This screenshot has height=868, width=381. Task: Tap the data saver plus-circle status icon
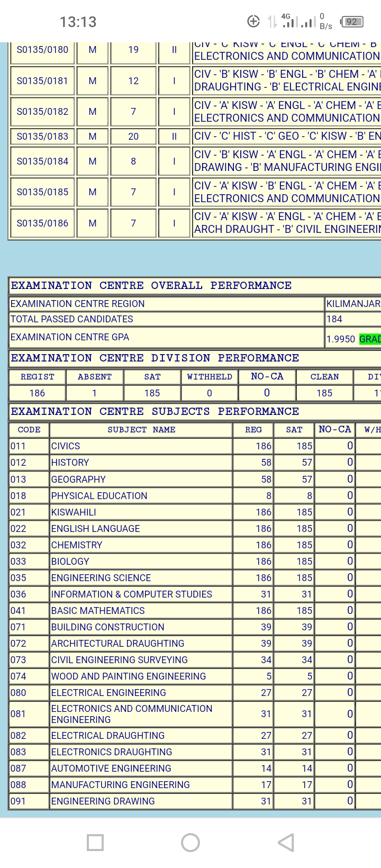pyautogui.click(x=253, y=22)
